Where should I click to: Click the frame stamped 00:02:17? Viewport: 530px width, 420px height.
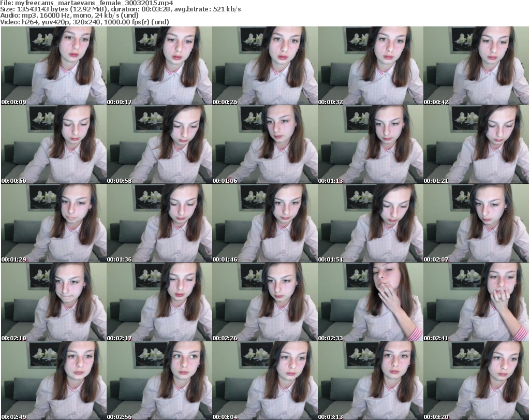(159, 302)
